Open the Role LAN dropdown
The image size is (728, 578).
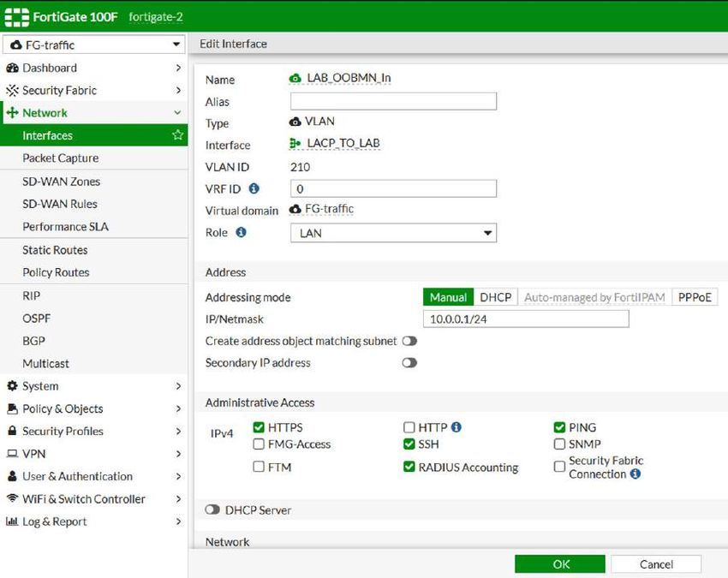(x=393, y=233)
